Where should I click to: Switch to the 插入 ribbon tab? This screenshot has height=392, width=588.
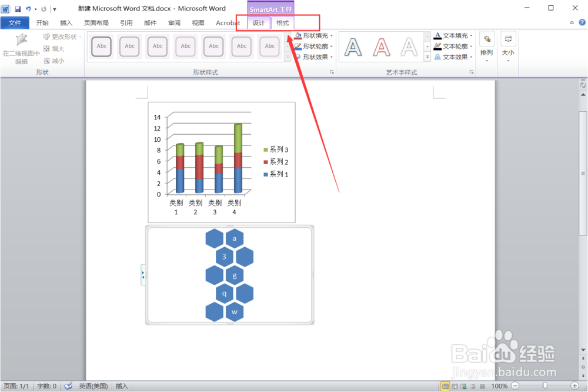(x=66, y=22)
